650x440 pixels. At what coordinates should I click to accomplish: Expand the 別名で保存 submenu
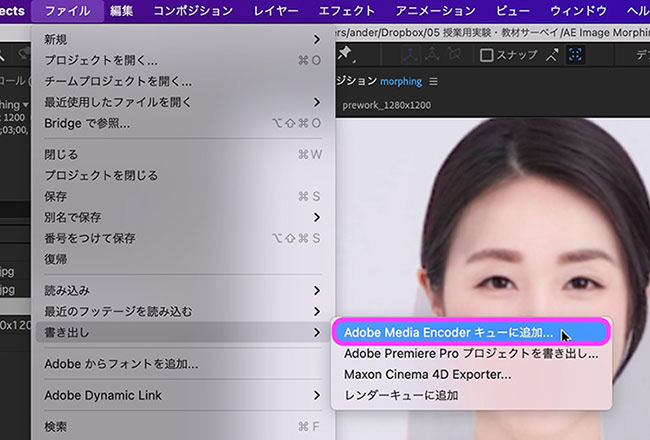pos(183,217)
